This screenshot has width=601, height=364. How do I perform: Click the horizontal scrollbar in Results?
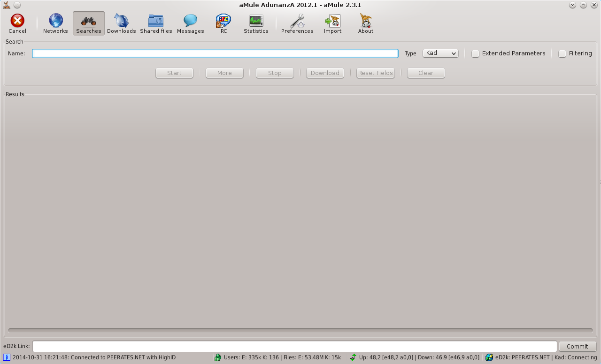(x=300, y=331)
